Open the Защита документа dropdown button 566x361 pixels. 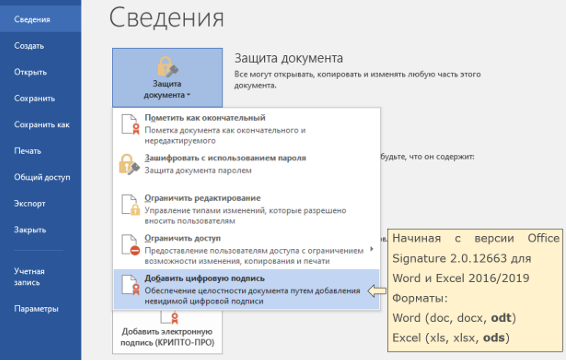(167, 78)
